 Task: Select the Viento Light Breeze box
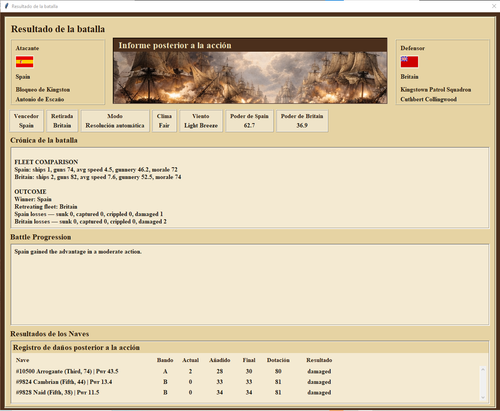[201, 121]
